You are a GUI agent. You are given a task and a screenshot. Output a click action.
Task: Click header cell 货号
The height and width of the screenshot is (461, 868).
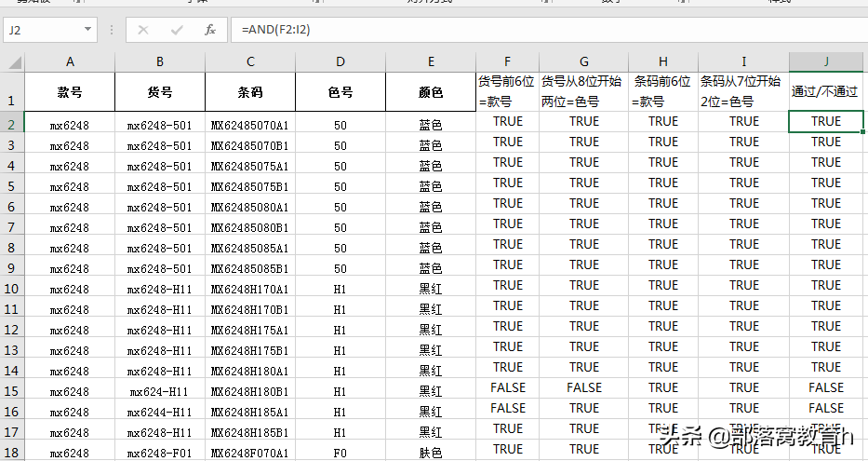pos(160,92)
